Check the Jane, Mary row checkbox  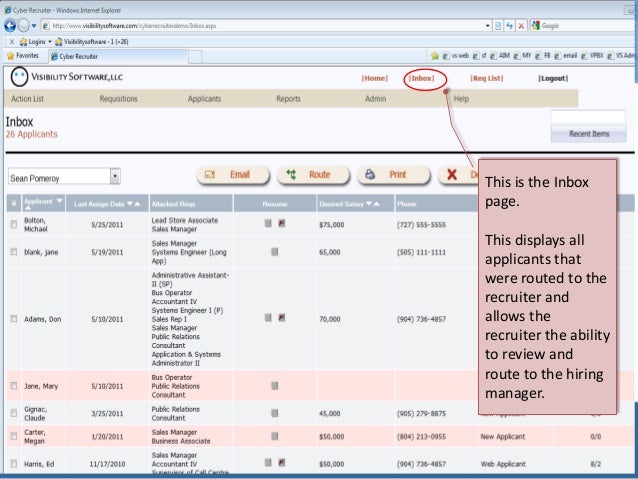[x=14, y=385]
